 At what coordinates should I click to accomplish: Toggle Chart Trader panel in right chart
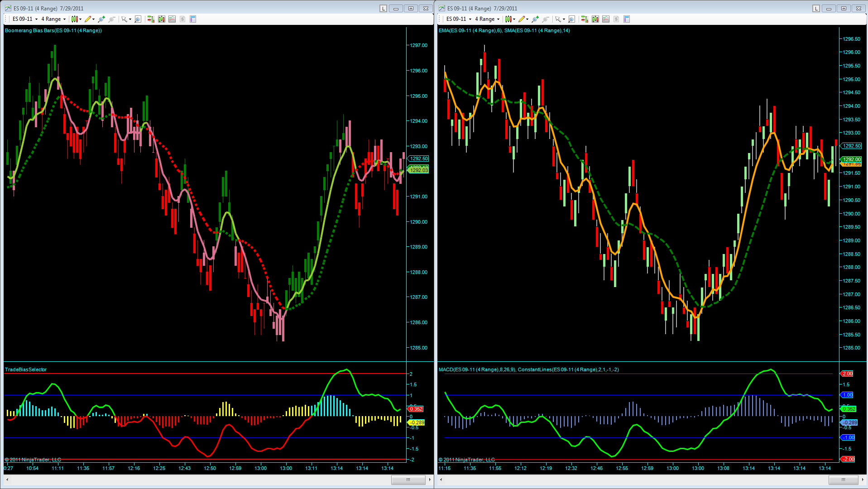[x=585, y=19]
